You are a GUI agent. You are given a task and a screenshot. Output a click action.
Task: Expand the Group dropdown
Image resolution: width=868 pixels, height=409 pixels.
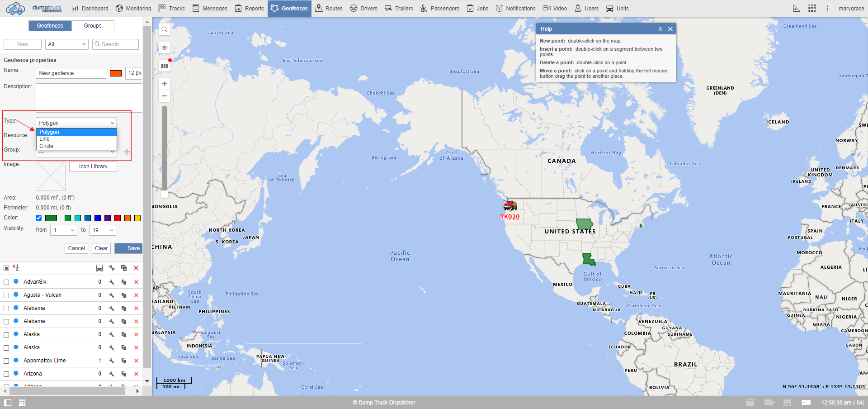coord(112,152)
